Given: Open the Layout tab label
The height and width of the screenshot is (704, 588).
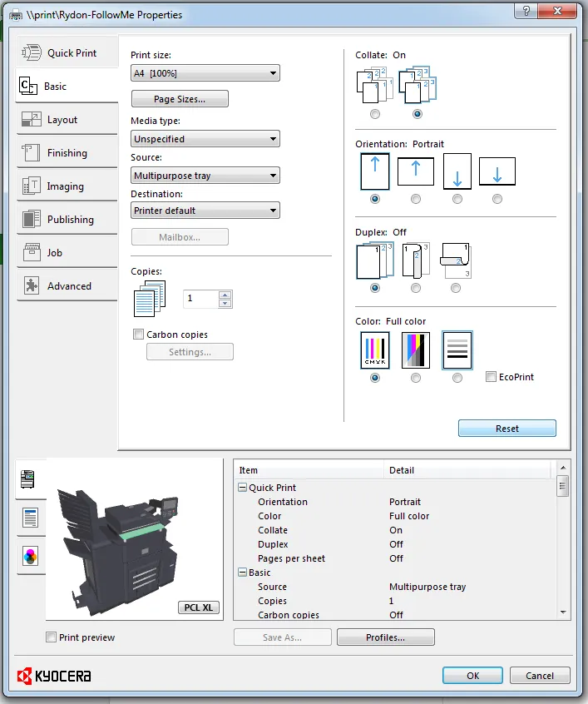Looking at the screenshot, I should pyautogui.click(x=62, y=120).
